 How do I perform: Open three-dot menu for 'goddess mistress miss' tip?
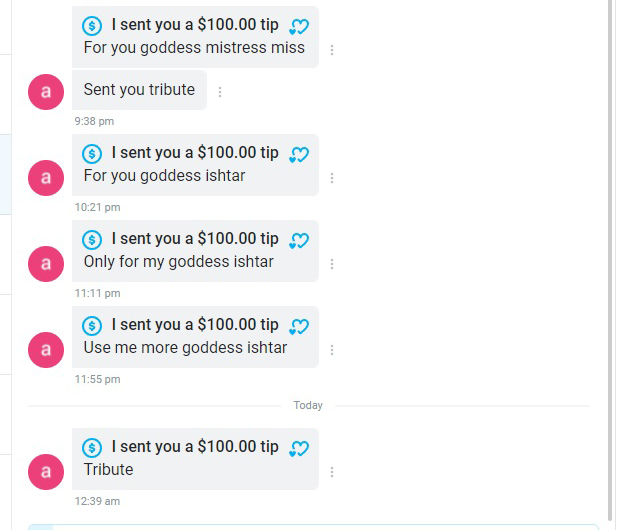(332, 50)
